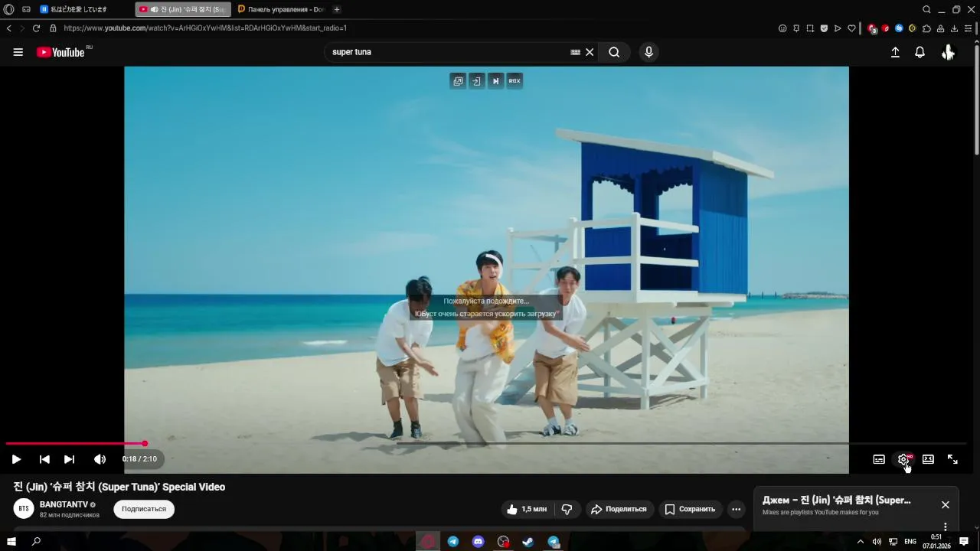
Task: Open the Opera browser menu logo
Action: 9,9
